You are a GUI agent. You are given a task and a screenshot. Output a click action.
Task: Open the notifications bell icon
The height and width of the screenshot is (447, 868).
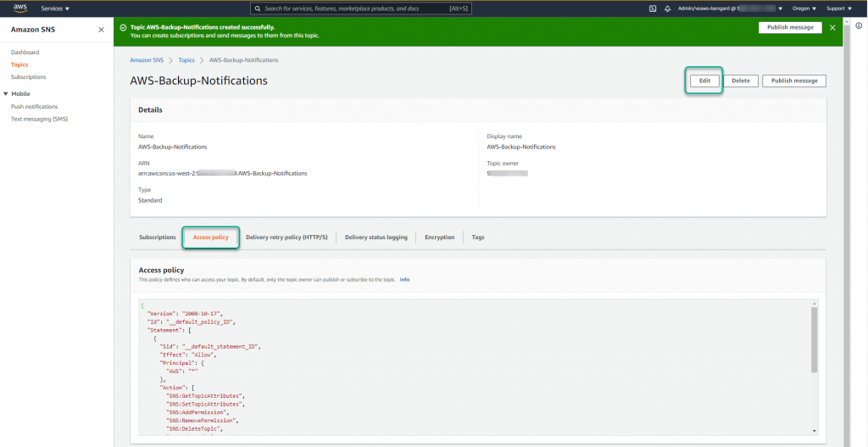(667, 8)
